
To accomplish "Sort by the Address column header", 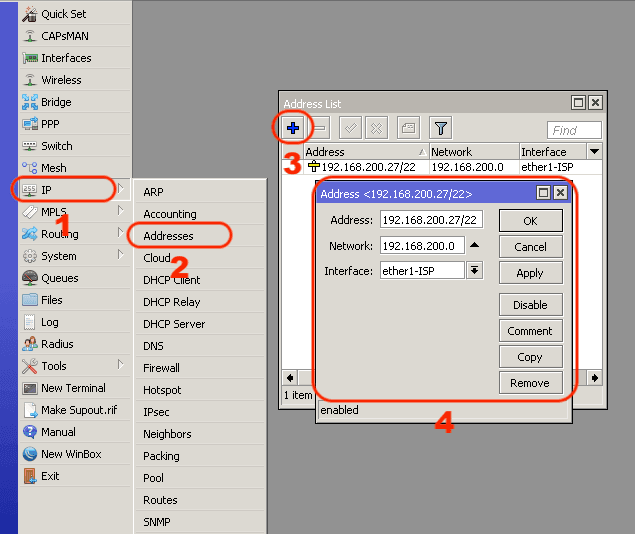I will tap(366, 151).
